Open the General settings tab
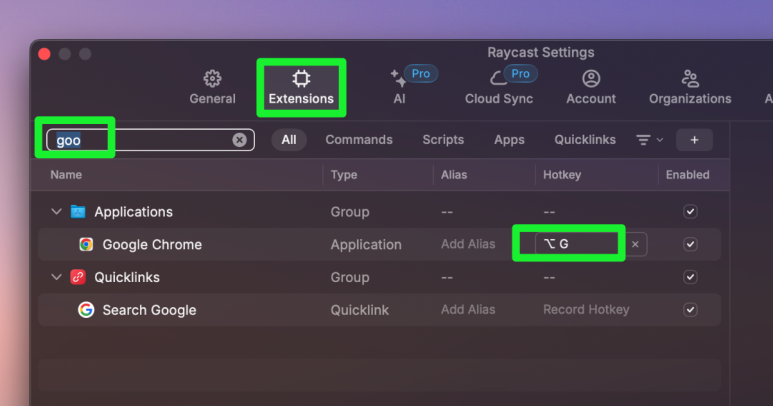The width and height of the screenshot is (773, 406). click(x=212, y=87)
